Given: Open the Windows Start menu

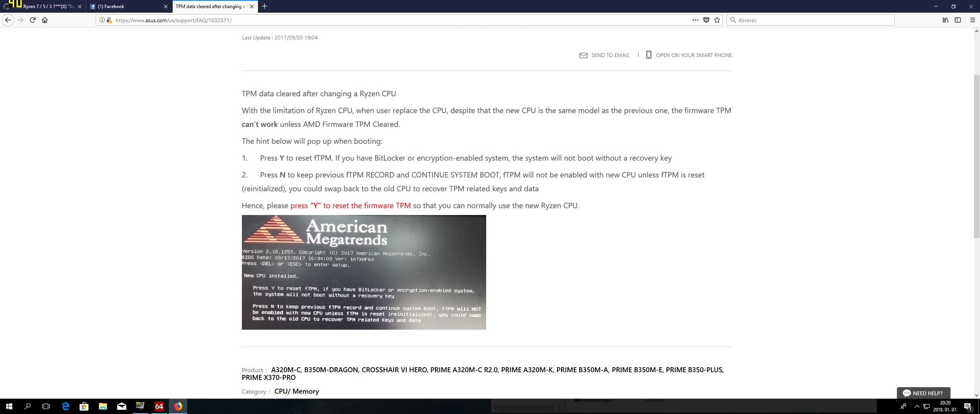Looking at the screenshot, I should 9,406.
